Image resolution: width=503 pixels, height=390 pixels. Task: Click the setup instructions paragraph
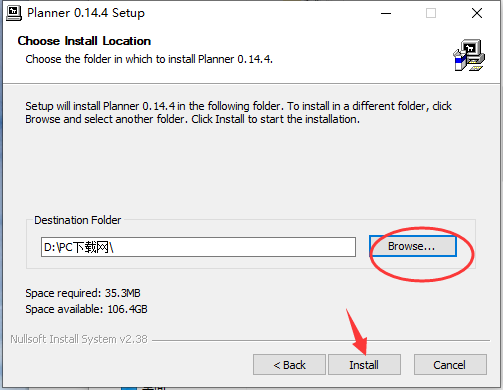point(238,113)
